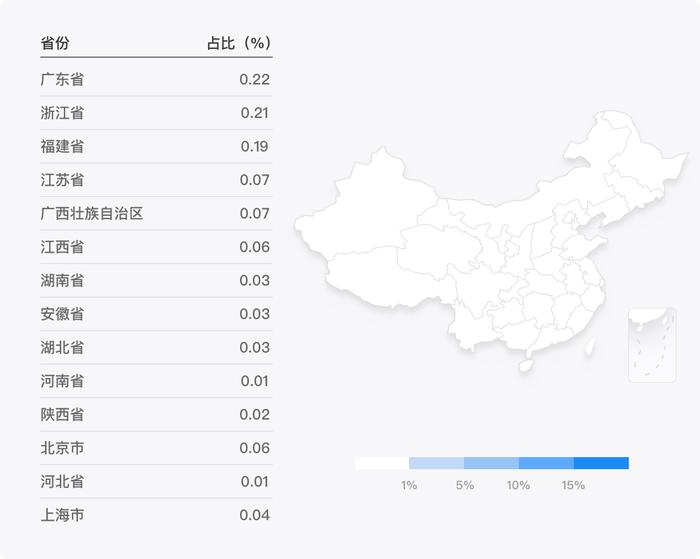Select the 福建省 row label
The image size is (700, 559).
(62, 146)
